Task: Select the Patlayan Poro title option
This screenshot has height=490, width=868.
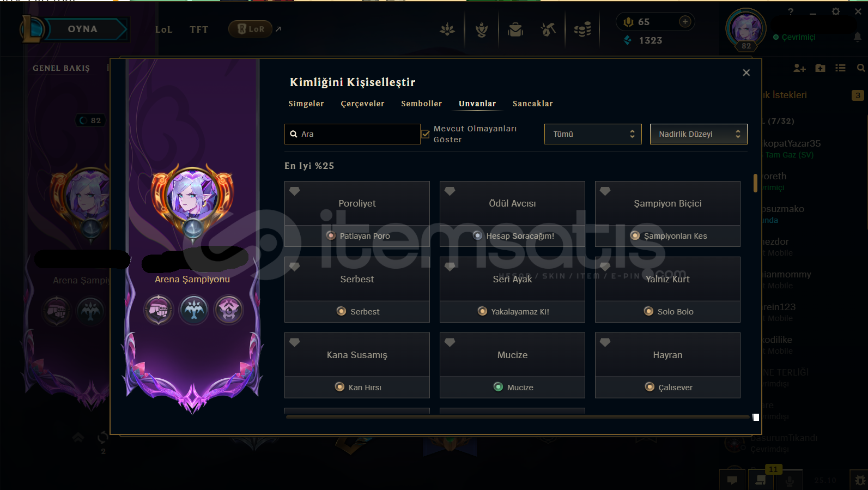Action: click(x=357, y=236)
